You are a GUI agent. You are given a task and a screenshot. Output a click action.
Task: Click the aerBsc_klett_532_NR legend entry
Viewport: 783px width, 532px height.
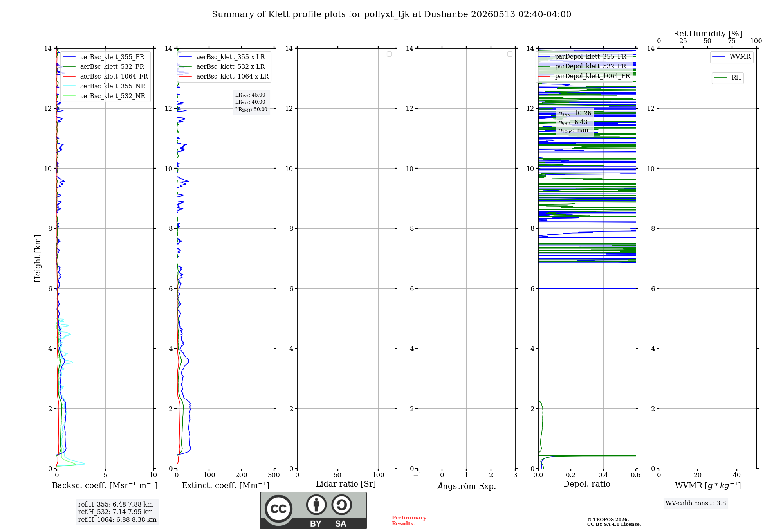coord(104,96)
